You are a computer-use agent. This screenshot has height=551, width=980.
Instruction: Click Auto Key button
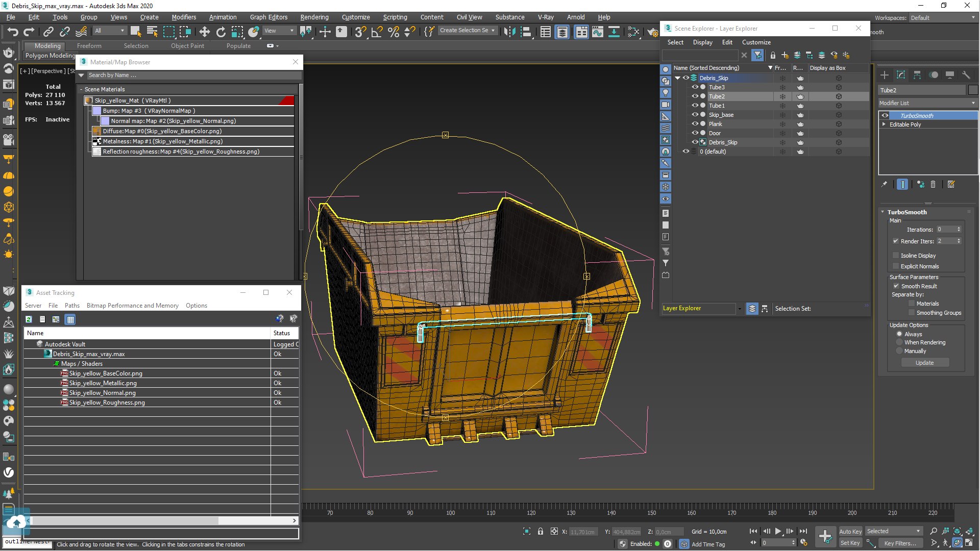[850, 531]
